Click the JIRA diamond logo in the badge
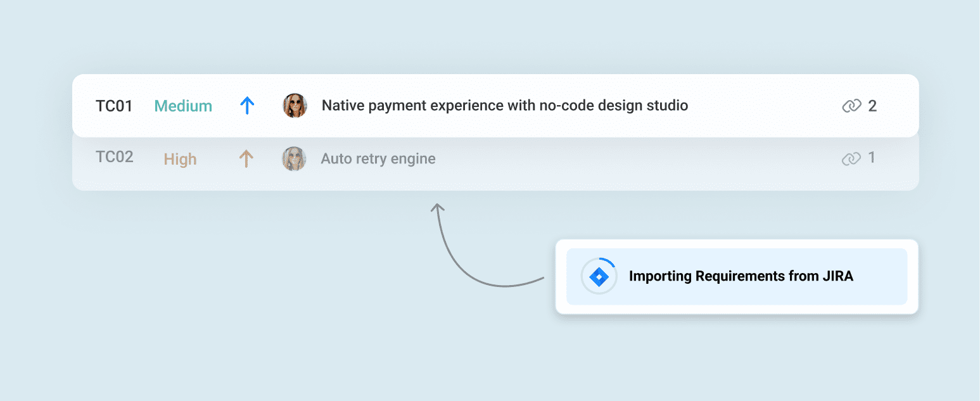Image resolution: width=980 pixels, height=401 pixels. coord(598,276)
